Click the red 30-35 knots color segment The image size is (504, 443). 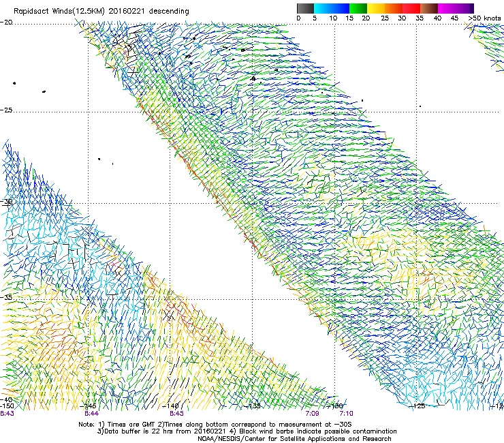(411, 8)
